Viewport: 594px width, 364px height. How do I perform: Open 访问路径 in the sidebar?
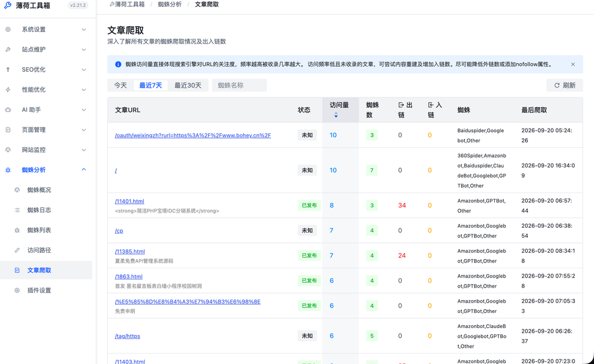tap(39, 250)
